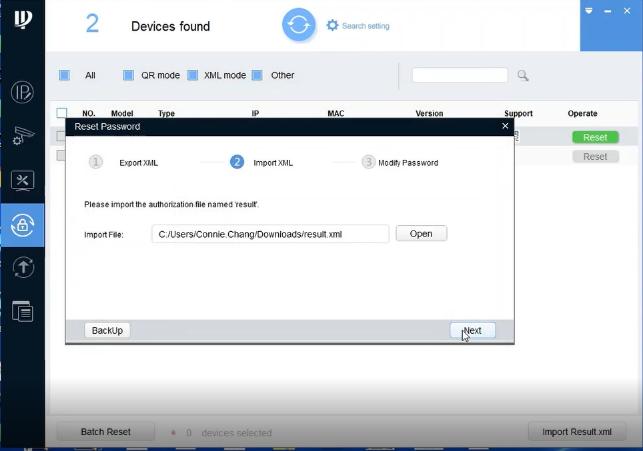The height and width of the screenshot is (451, 643).
Task: Click the BackUp button
Action: click(x=107, y=330)
